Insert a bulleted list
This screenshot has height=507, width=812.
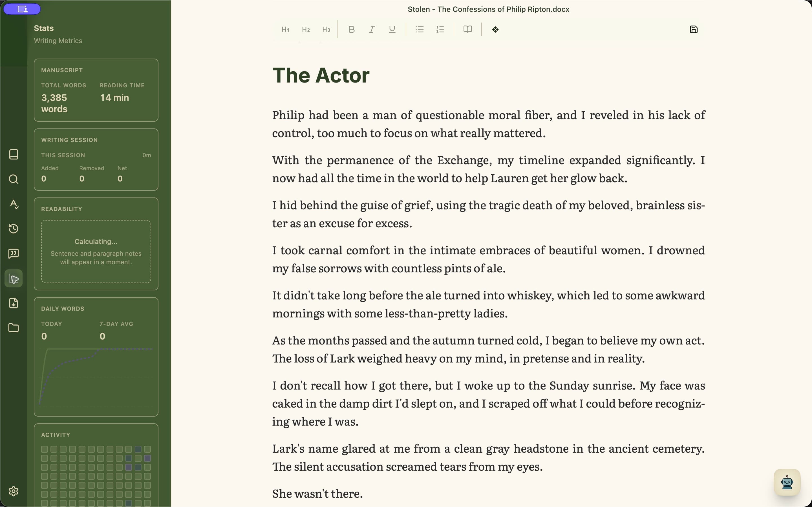[420, 30]
